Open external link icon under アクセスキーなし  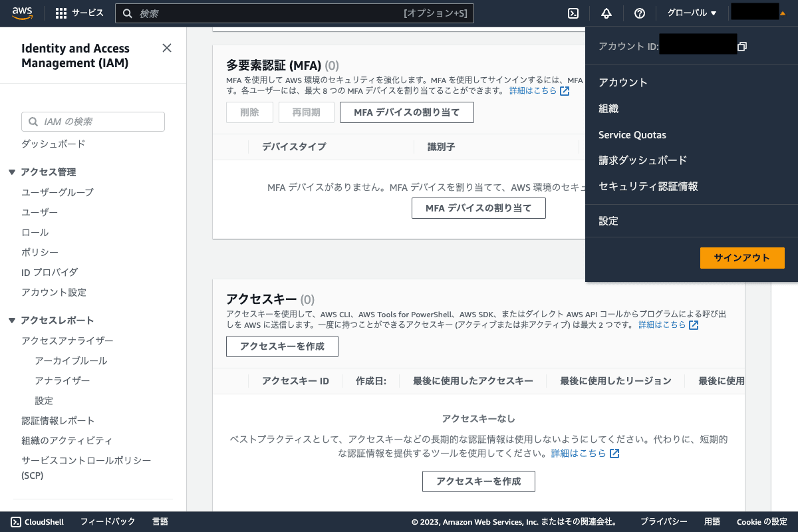614,454
